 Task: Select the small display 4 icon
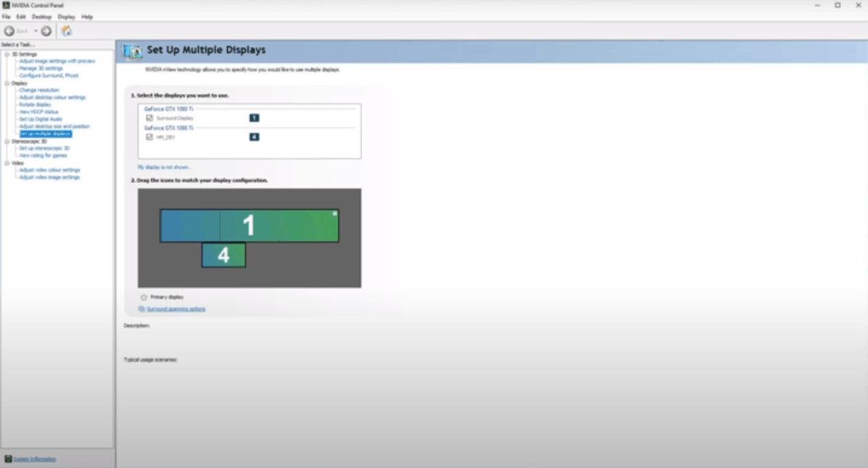(224, 255)
